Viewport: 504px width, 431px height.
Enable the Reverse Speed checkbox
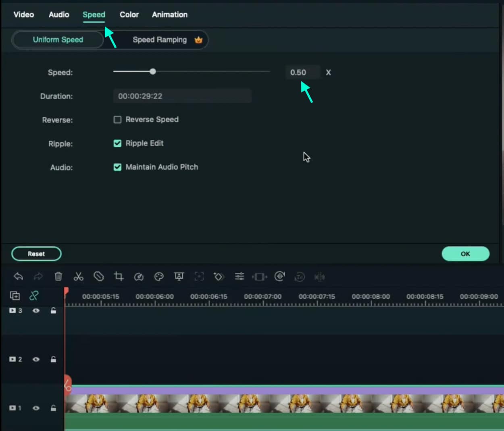117,120
